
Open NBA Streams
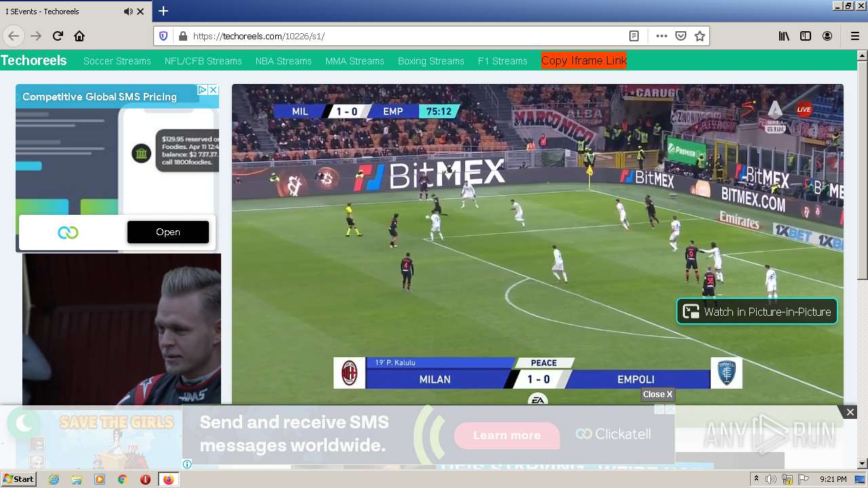point(283,61)
